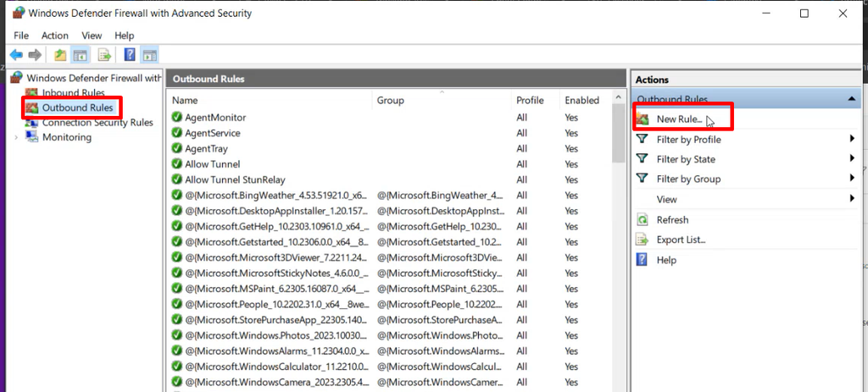Select the Microsoft.WindowsCalculator rule name
868x392 pixels.
pos(276,366)
